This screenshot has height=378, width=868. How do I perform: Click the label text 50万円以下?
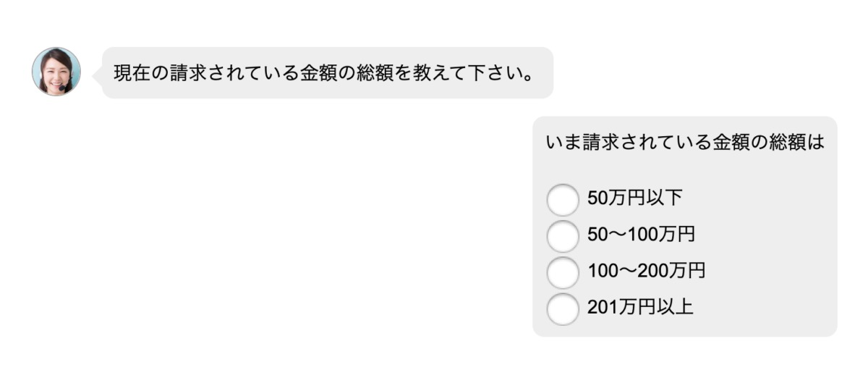635,198
